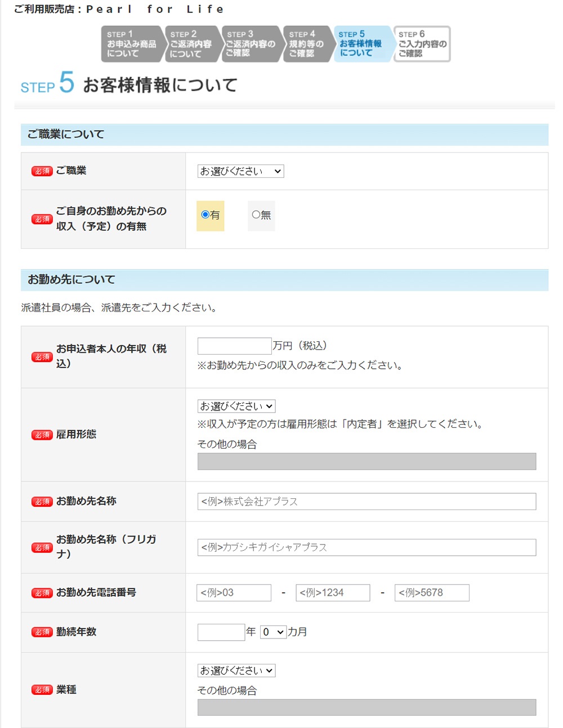
Task: Click the 必須 badge beside お勤め先名称（フリガナ）
Action: point(41,547)
